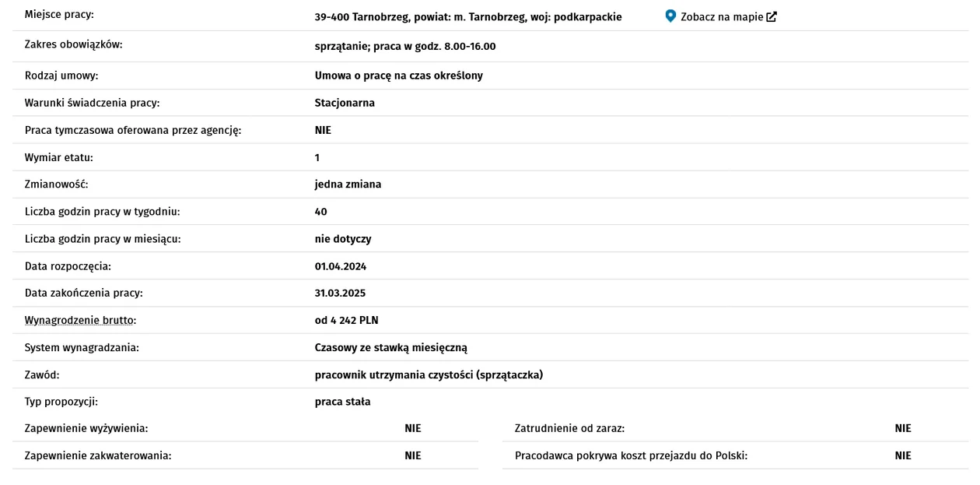Click NIE beside "Zatrudnienie od zaraz"
The height and width of the screenshot is (485, 980).
[903, 428]
